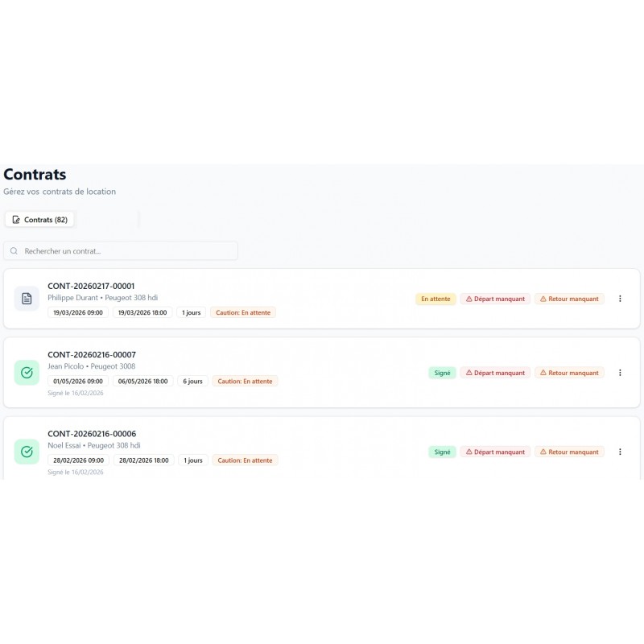This screenshot has width=644, height=644.
Task: Open the three-dot menu for Philippe Durant's contract
Action: [620, 299]
